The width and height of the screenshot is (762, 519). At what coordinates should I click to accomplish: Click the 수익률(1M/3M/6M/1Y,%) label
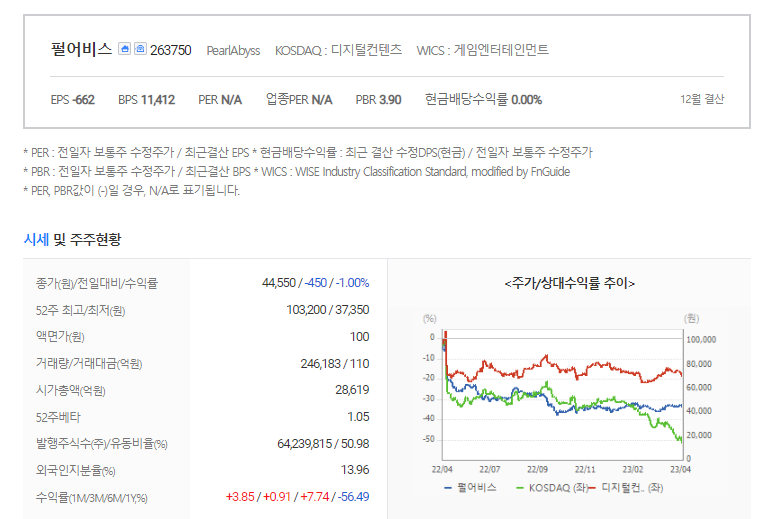tap(91, 498)
